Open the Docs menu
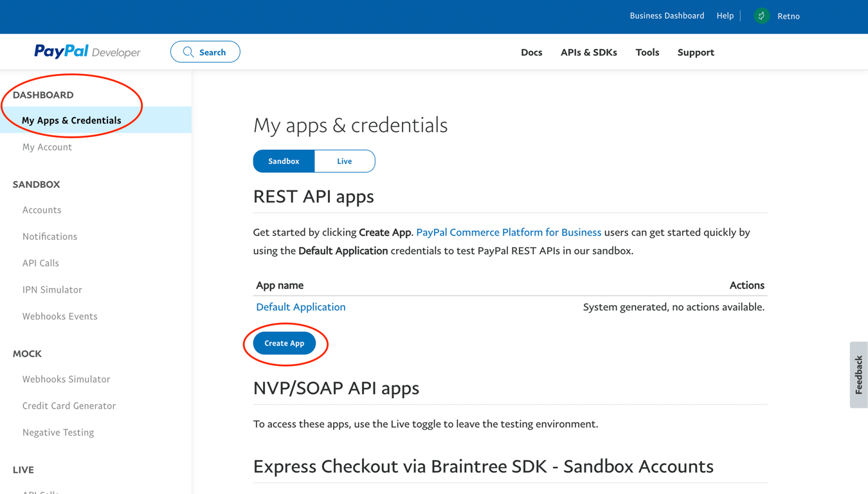Screen dimensions: 868x494 [x=531, y=52]
